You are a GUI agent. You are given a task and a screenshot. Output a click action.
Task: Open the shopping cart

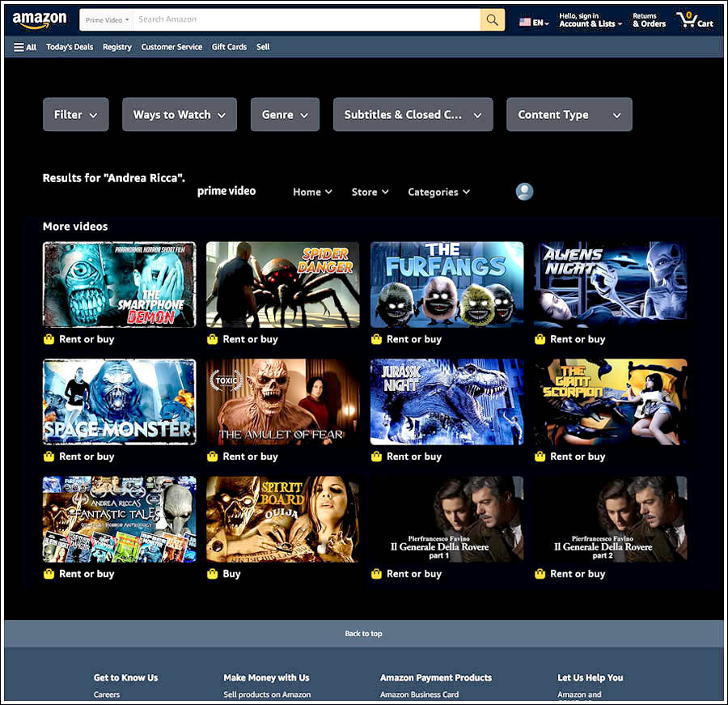695,20
